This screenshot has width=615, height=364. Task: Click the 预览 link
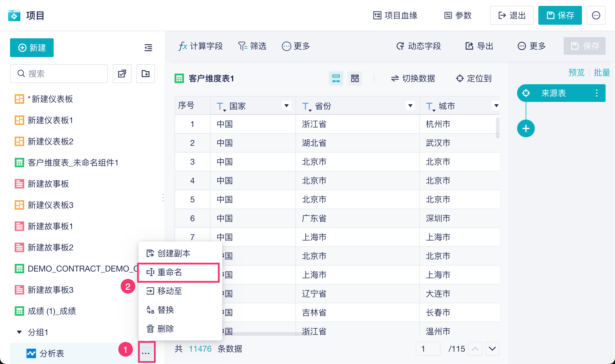(576, 72)
